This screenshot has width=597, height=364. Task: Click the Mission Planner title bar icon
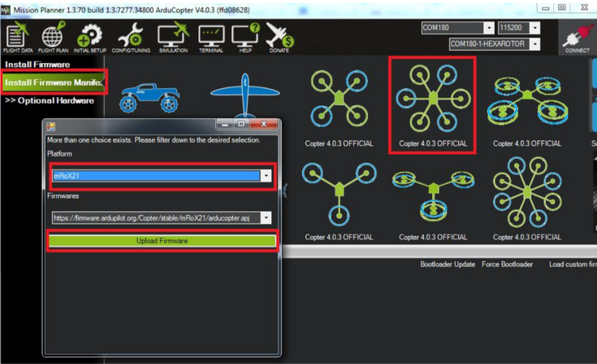pyautogui.click(x=5, y=10)
